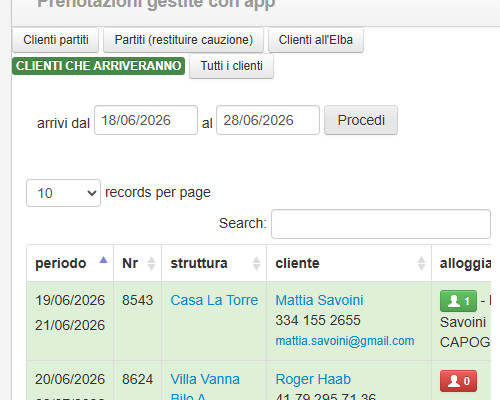Select phone number 334 155 2655
The height and width of the screenshot is (400, 500).
pos(318,320)
